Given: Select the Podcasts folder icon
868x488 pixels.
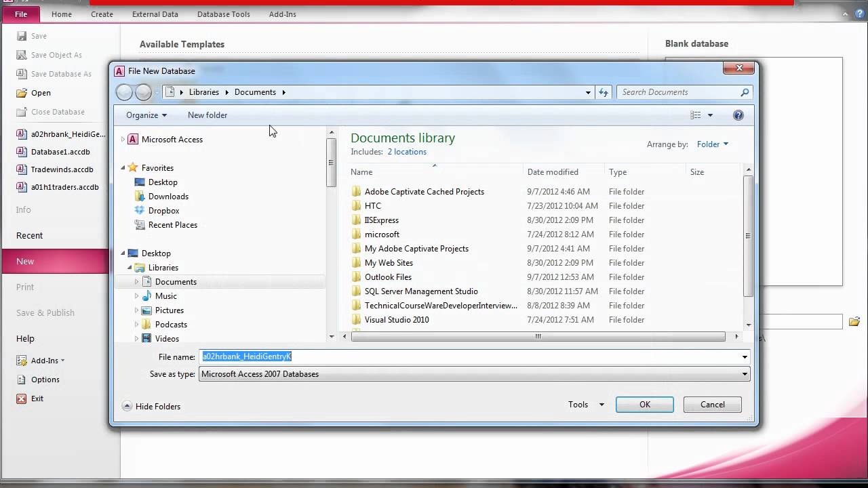Looking at the screenshot, I should click(x=146, y=324).
